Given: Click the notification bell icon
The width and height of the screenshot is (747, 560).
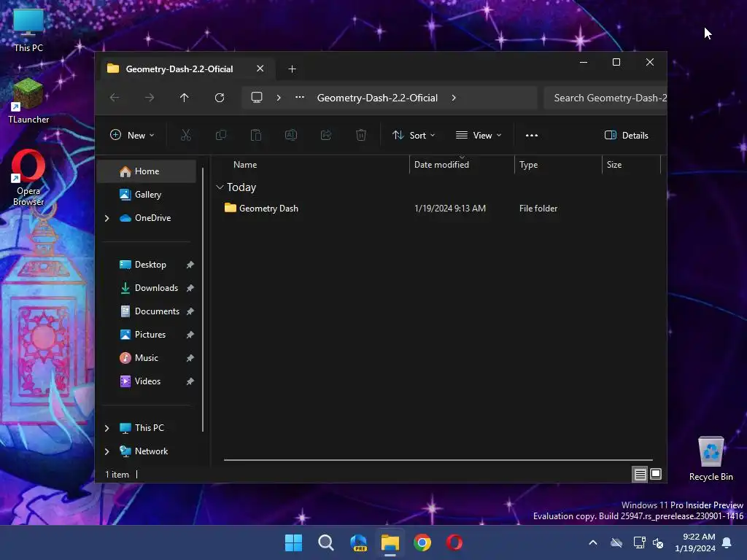Looking at the screenshot, I should tap(727, 542).
